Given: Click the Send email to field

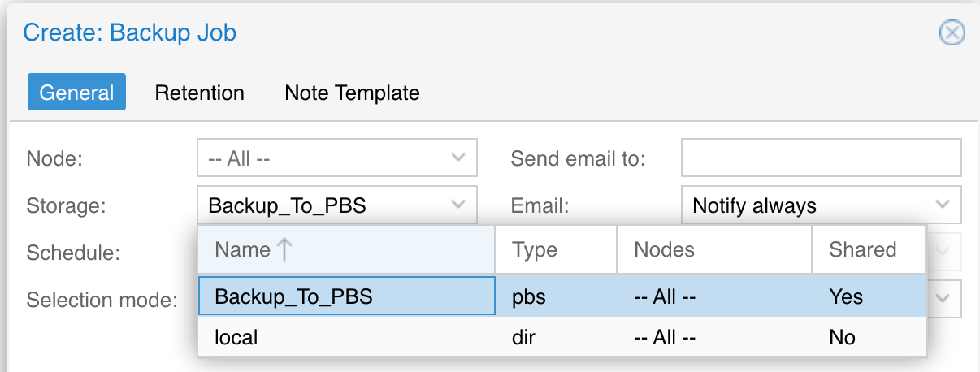Looking at the screenshot, I should point(822,158).
